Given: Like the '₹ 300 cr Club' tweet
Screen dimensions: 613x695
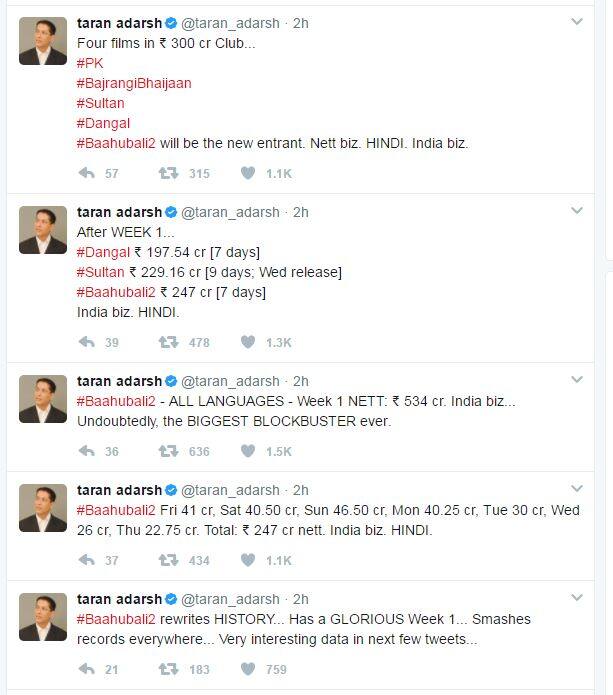Looking at the screenshot, I should (x=248, y=173).
